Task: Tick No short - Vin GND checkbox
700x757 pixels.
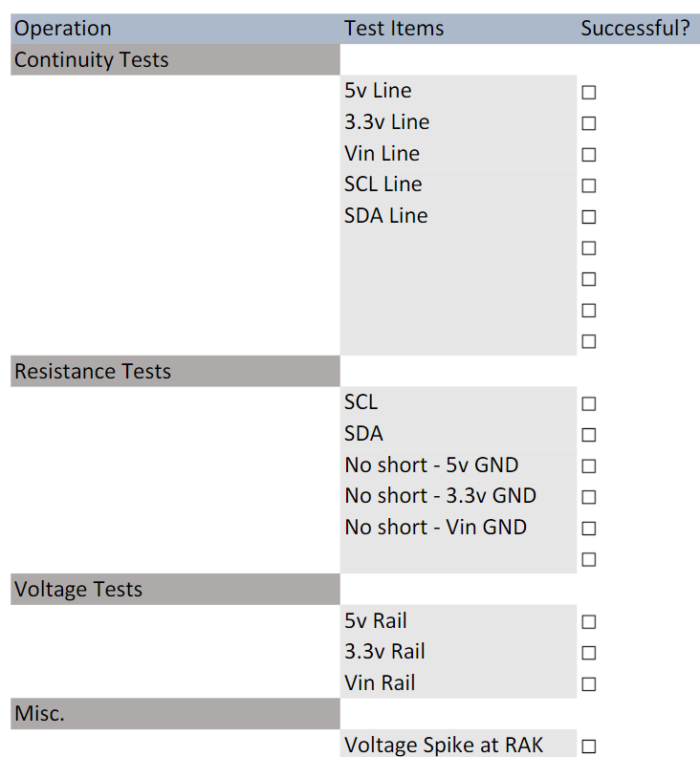Action: 588,529
